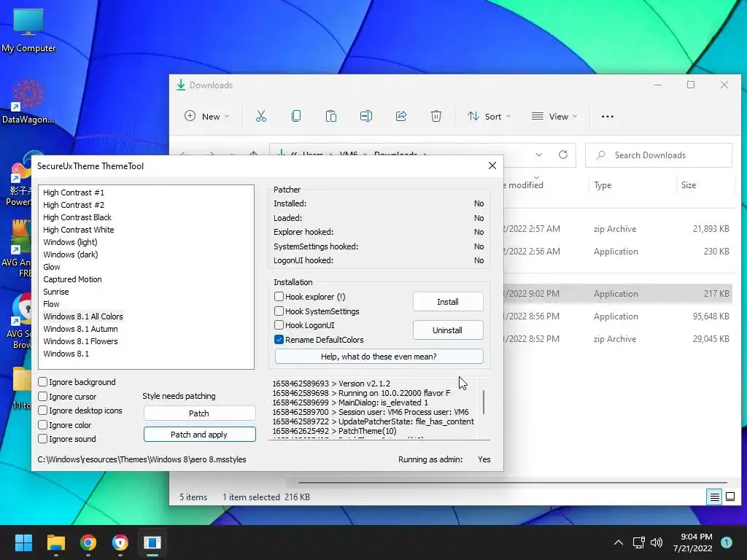The height and width of the screenshot is (560, 747).
Task: Select the Windows 8.1 Autumn theme
Action: click(80, 329)
